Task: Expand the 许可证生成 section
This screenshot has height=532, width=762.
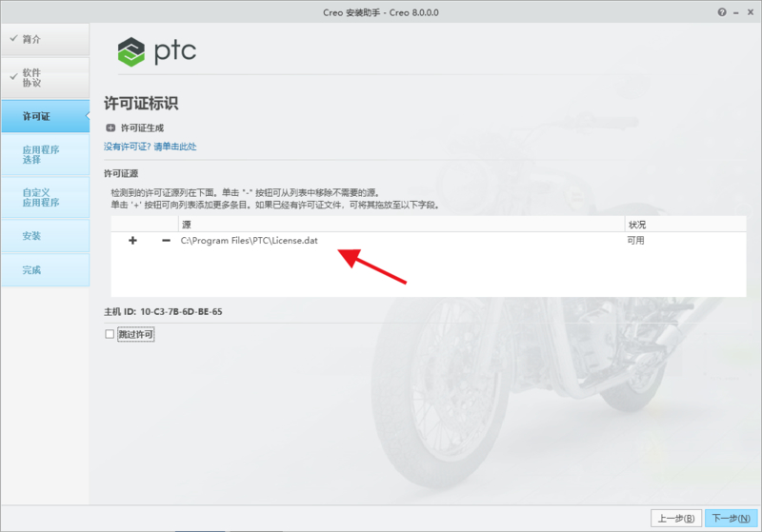Action: click(x=110, y=128)
